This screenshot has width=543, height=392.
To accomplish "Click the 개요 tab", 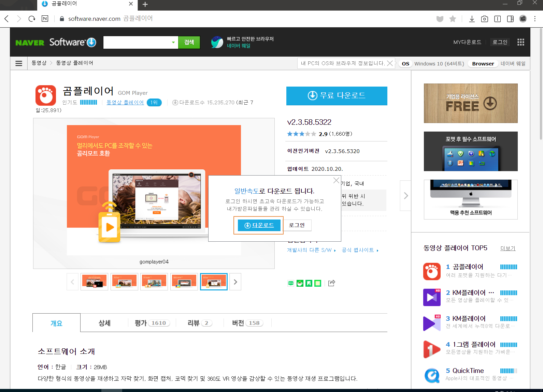I will (57, 323).
